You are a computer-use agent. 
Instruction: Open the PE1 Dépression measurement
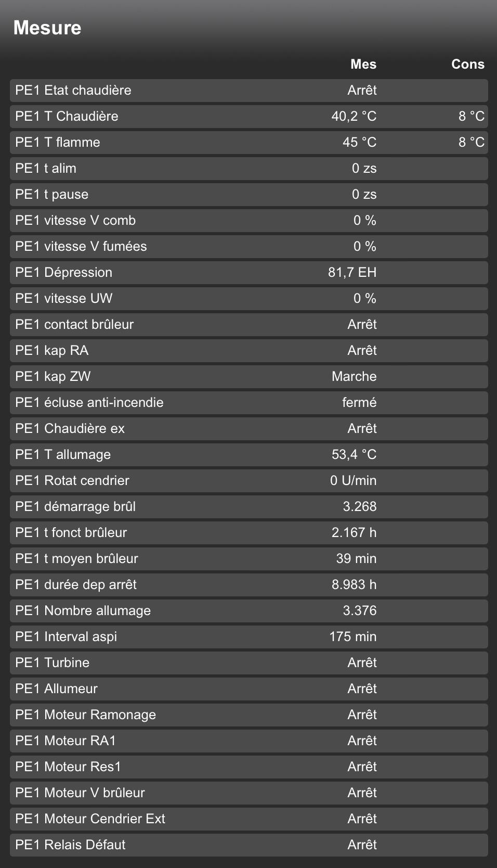coord(248,273)
